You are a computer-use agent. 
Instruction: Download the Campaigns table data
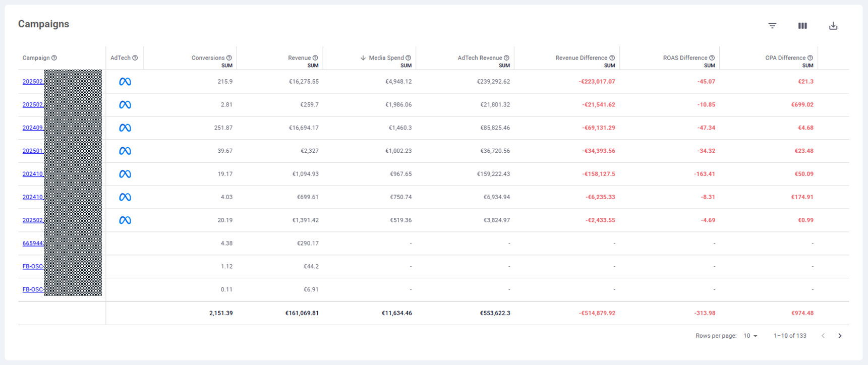(x=833, y=26)
